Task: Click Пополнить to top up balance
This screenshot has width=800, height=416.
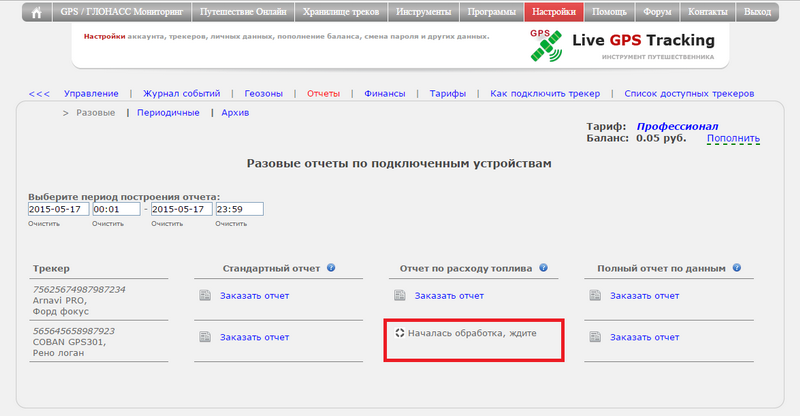Action: point(733,138)
